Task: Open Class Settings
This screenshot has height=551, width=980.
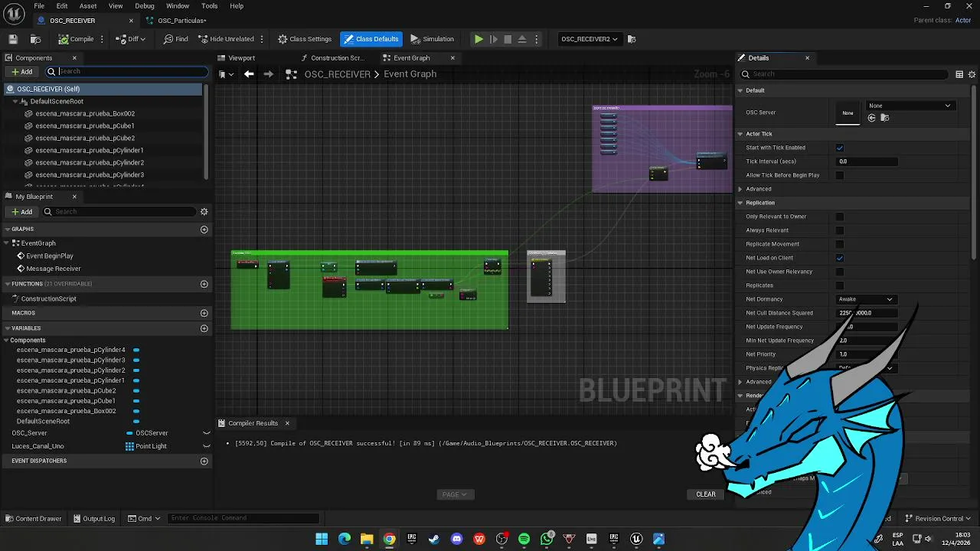Action: 305,39
